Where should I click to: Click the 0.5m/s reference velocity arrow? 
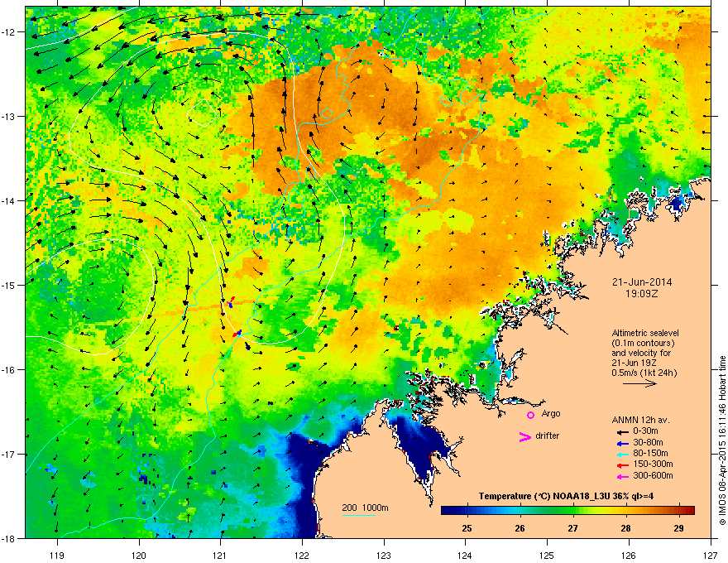(639, 383)
